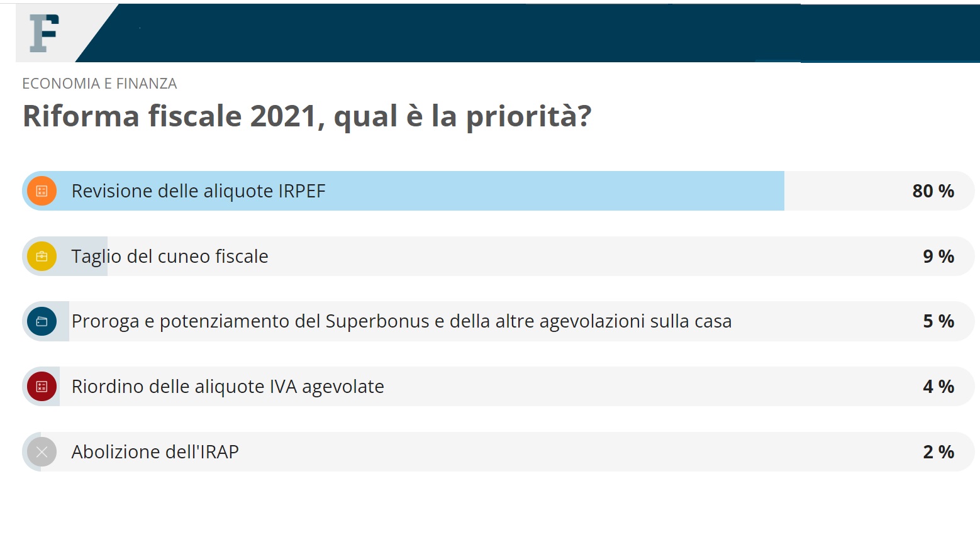
Task: Click the 4 % result value
Action: (938, 387)
